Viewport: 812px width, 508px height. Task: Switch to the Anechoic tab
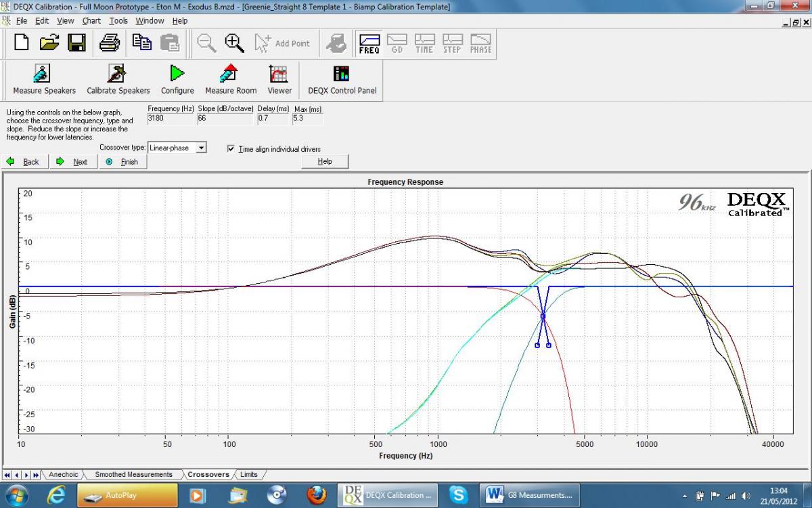(63, 474)
